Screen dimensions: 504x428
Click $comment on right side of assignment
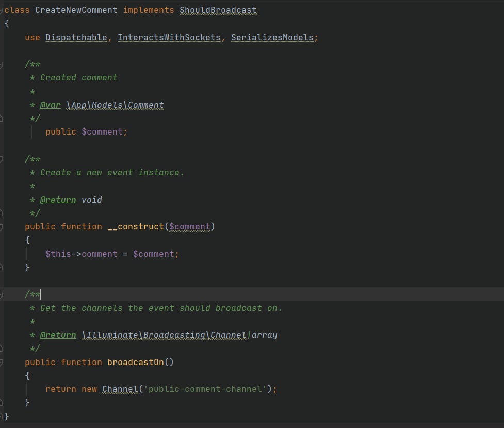154,254
